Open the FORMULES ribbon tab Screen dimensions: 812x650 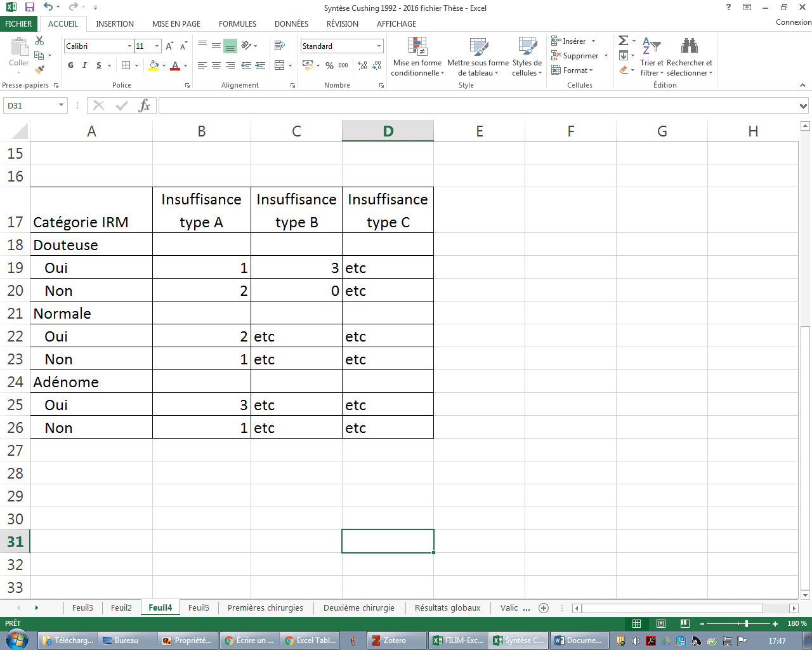point(237,24)
